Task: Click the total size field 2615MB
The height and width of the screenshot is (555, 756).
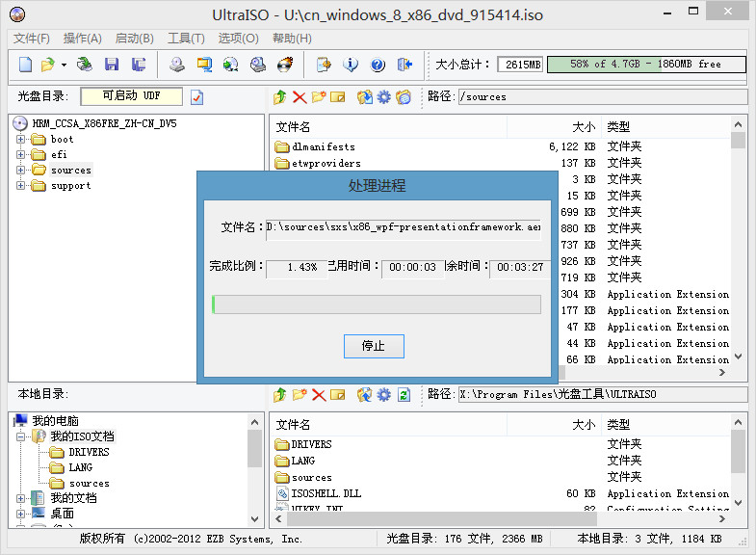Action: click(520, 65)
